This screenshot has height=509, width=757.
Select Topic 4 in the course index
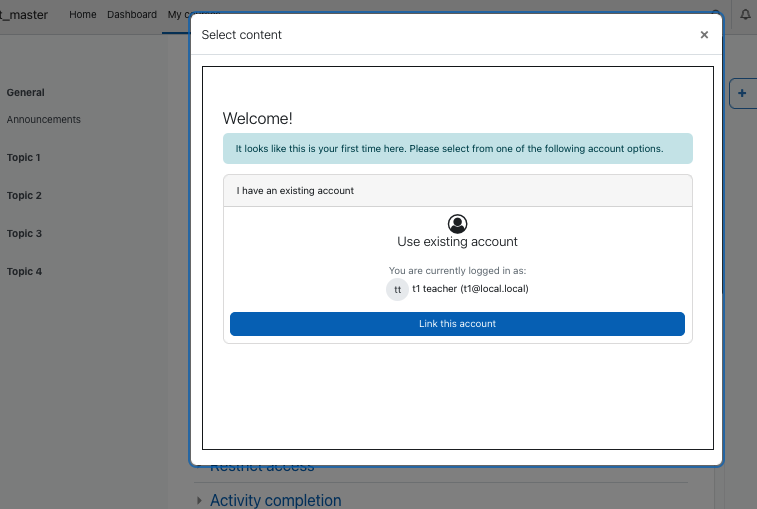tap(24, 271)
